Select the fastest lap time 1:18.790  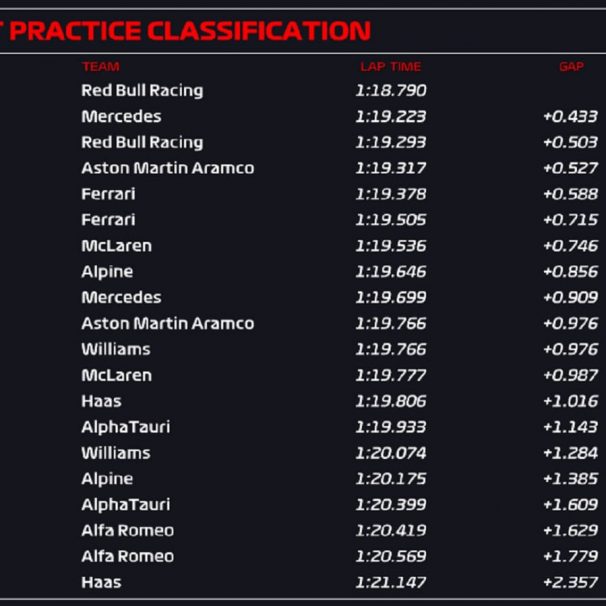click(x=391, y=90)
